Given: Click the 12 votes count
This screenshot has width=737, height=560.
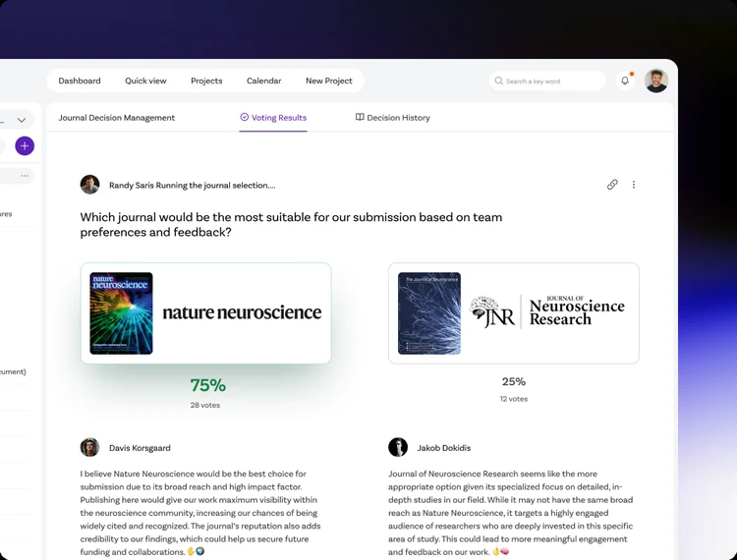Looking at the screenshot, I should click(513, 399).
